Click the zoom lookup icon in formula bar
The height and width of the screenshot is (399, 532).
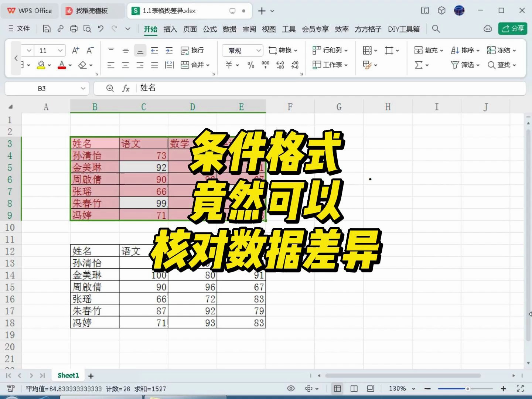pos(110,88)
